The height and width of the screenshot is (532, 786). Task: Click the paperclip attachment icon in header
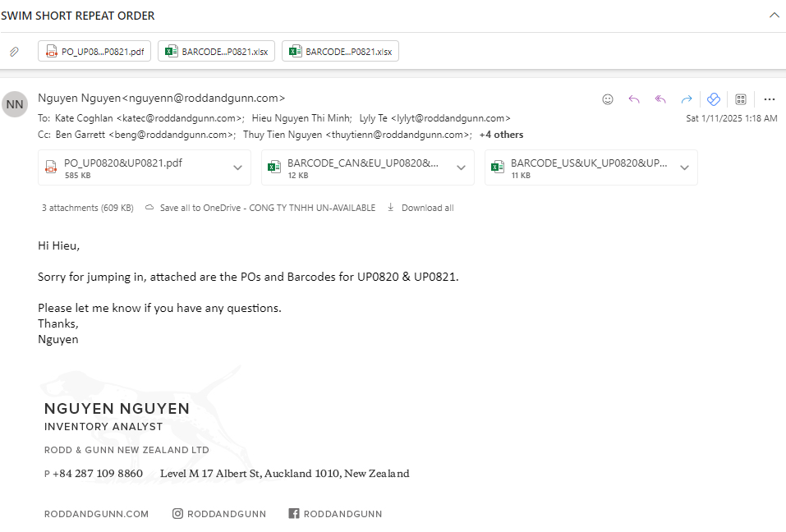point(14,51)
